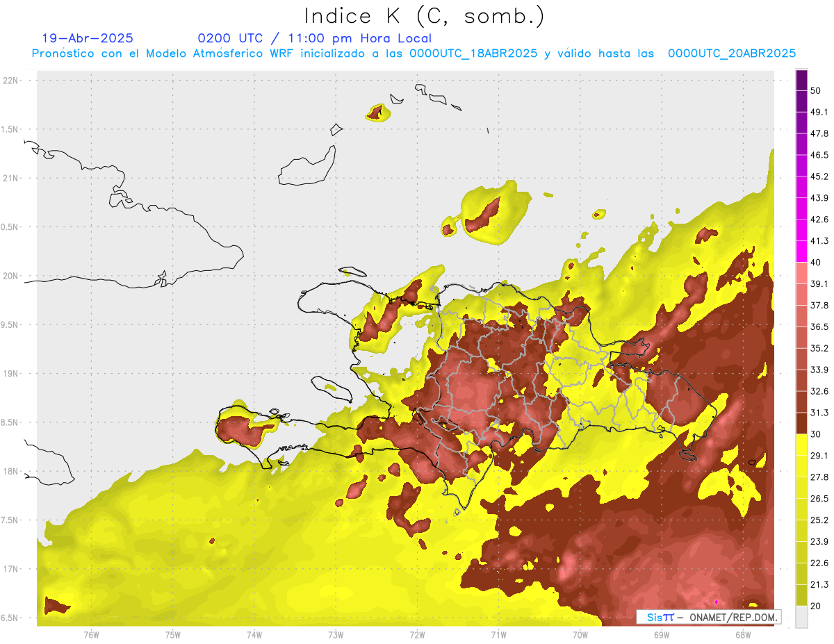Click the colorbar value '30'
Screen dimensions: 834x644
click(816, 434)
